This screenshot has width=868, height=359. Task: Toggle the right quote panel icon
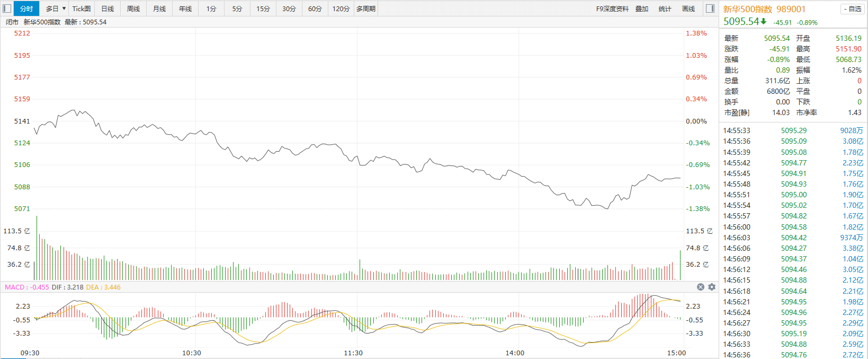click(x=710, y=8)
